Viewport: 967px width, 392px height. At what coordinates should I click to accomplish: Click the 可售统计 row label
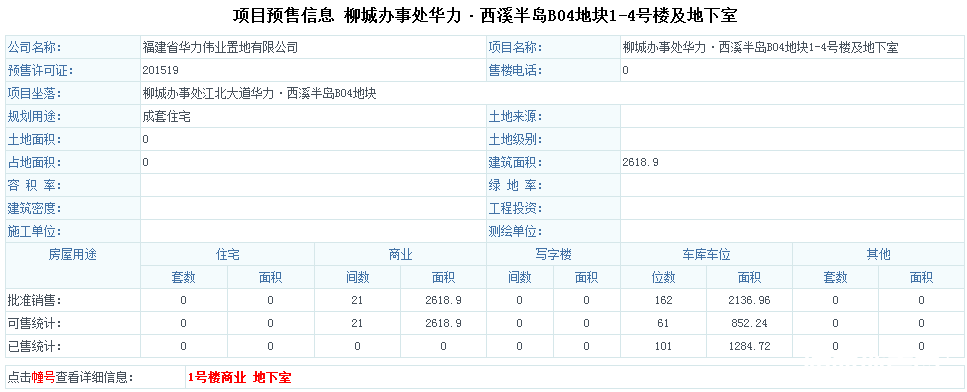[x=35, y=324]
